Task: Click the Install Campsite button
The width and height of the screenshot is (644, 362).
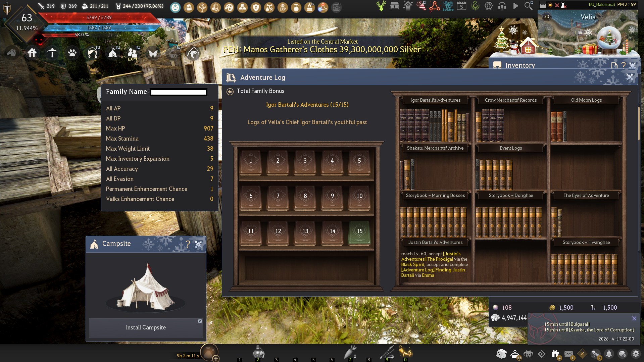Action: point(146,327)
